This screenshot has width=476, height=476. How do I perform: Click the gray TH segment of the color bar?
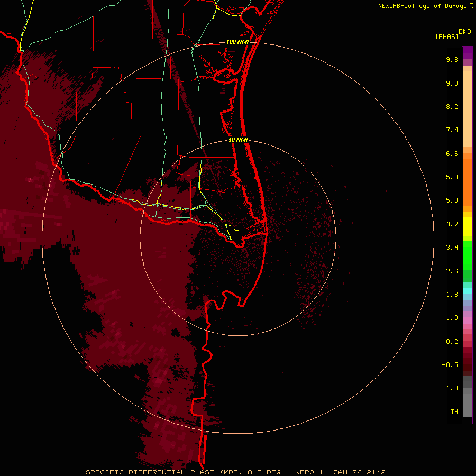(x=467, y=405)
